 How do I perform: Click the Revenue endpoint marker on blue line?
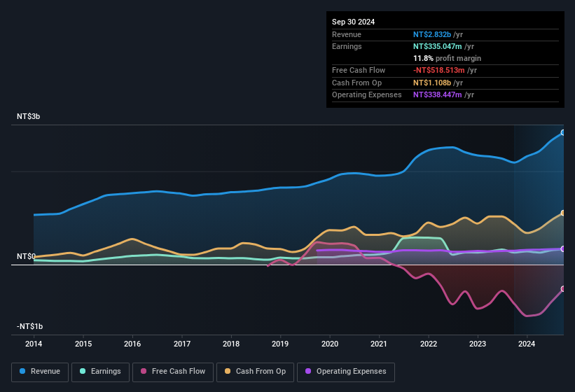tap(563, 132)
